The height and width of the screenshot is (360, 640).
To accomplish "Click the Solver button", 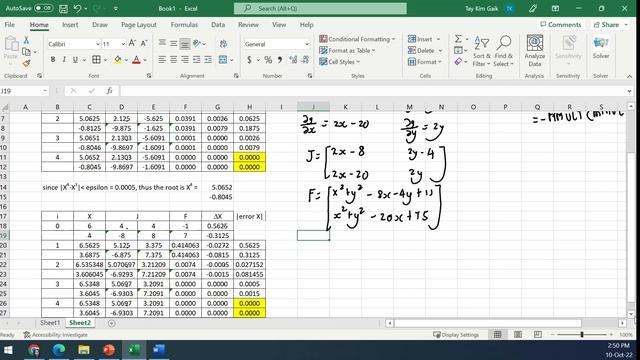I will (601, 48).
